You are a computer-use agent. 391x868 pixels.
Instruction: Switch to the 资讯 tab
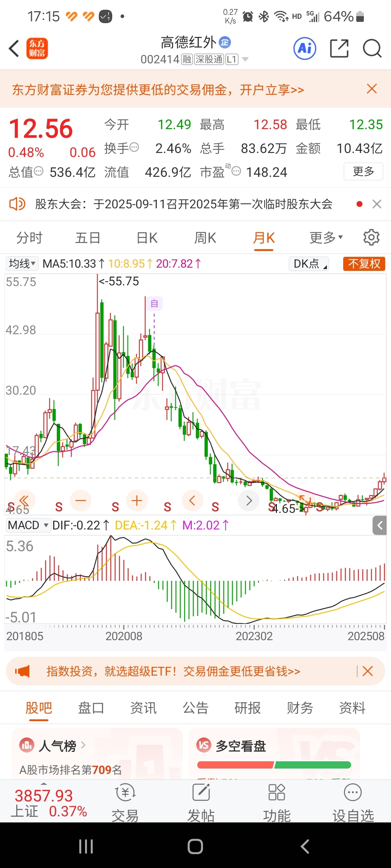click(x=143, y=708)
